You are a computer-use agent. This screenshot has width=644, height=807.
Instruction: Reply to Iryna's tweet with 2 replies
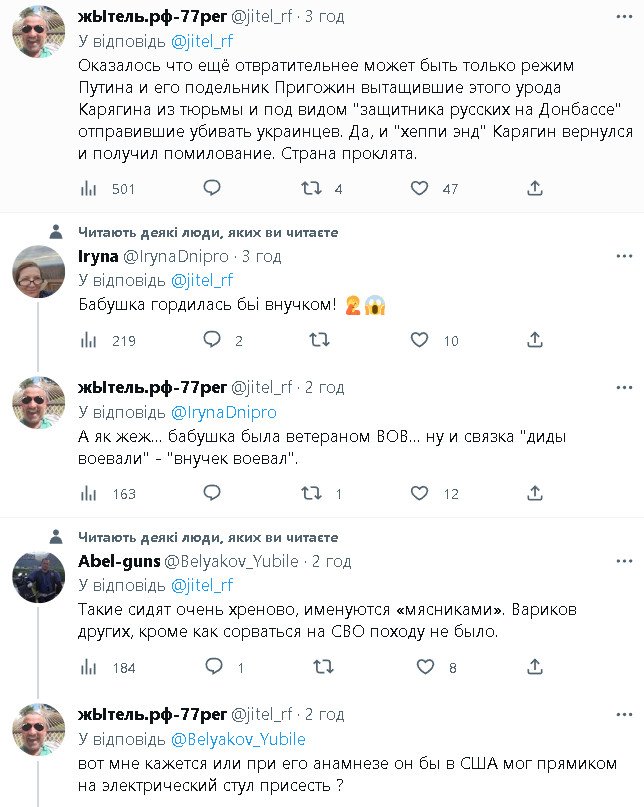(x=212, y=340)
